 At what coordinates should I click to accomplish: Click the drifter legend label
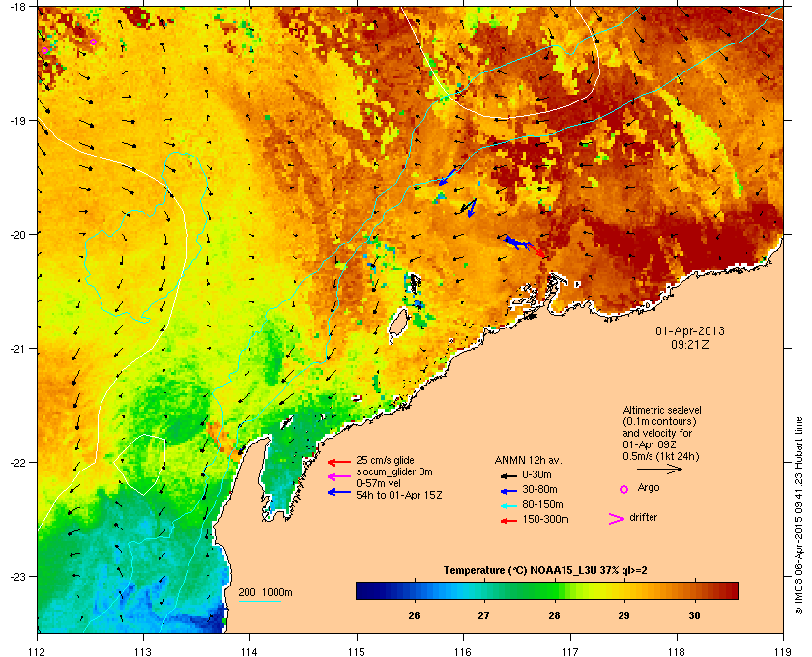[x=643, y=517]
